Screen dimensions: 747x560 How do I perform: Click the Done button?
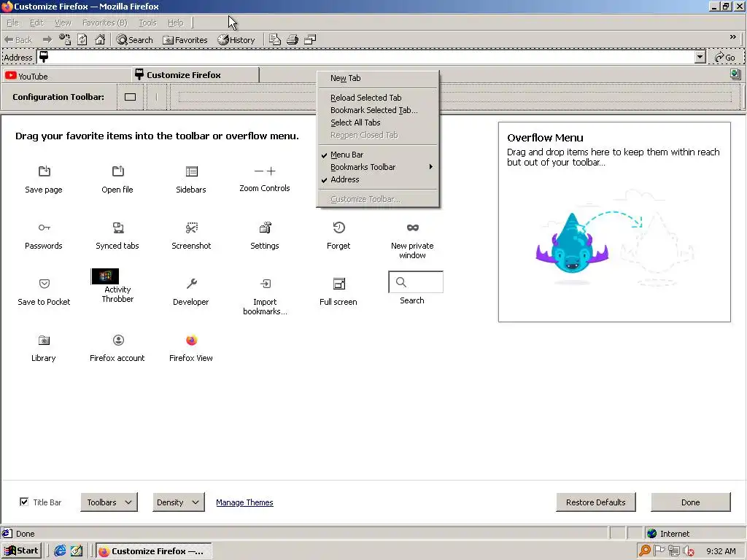[x=690, y=502]
